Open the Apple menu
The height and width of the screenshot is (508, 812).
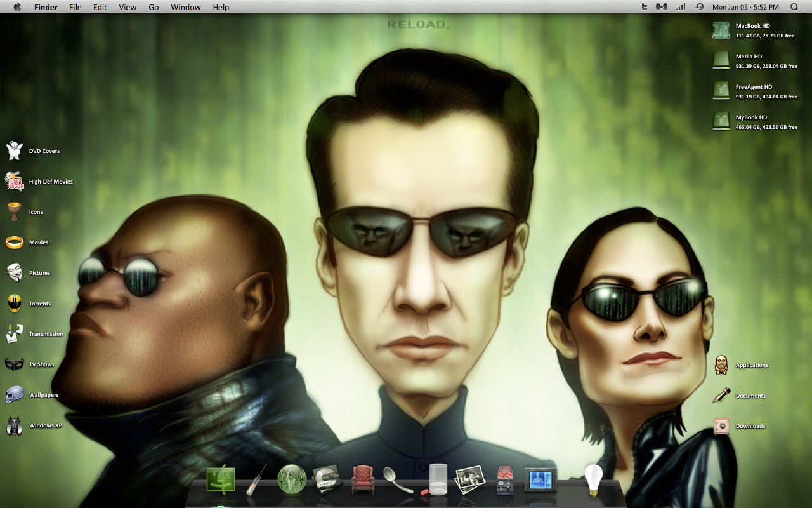click(17, 7)
